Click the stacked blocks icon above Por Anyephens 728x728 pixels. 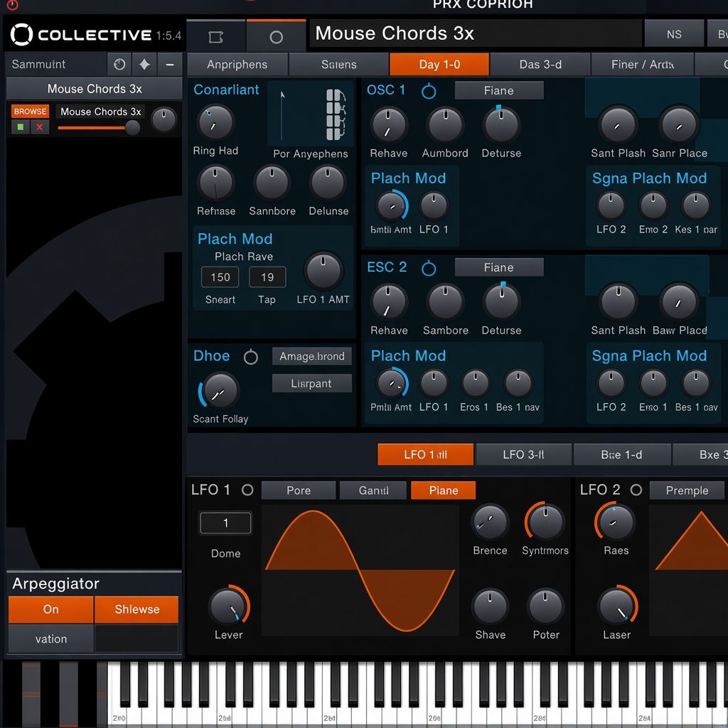coord(336,114)
